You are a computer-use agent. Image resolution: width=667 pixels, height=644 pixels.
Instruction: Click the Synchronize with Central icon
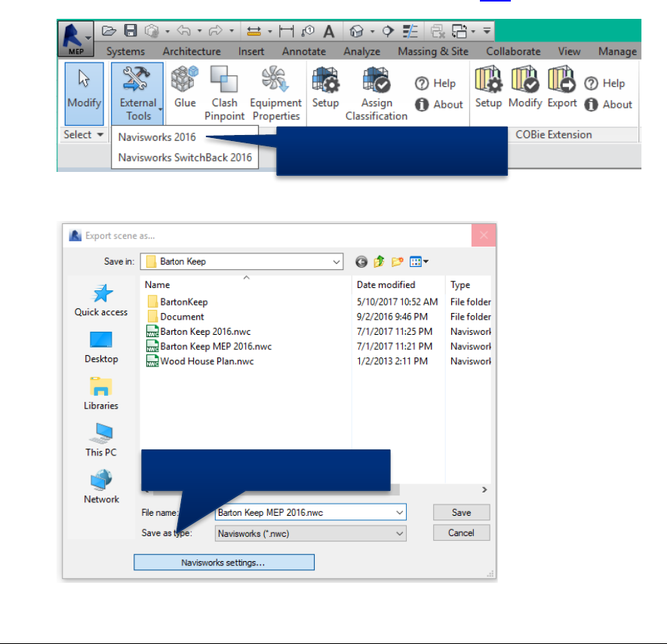click(152, 31)
